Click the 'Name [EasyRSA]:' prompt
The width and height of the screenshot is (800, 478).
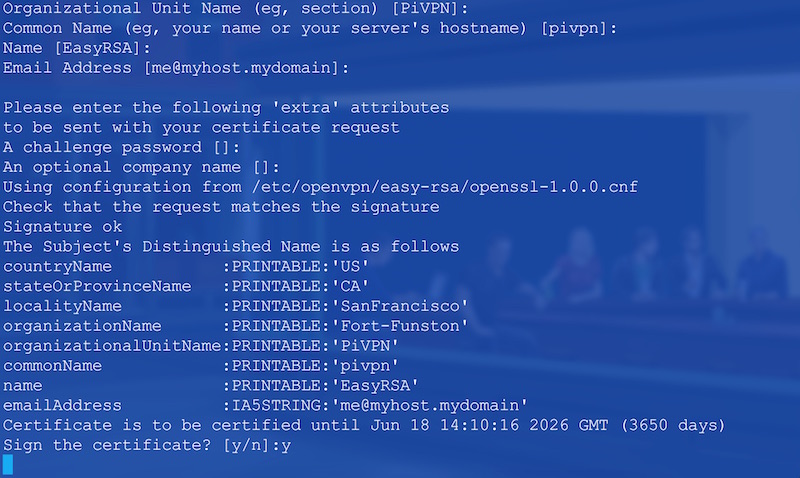(77, 47)
